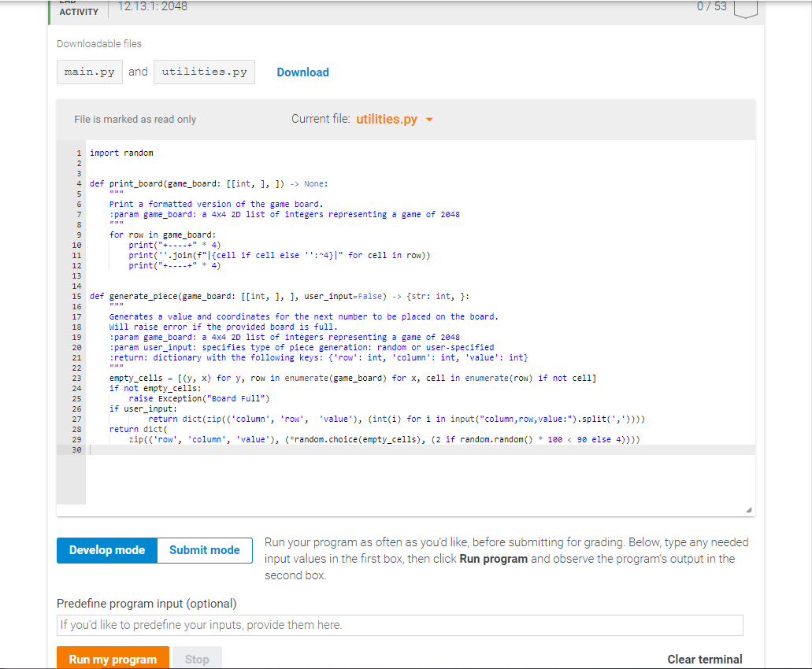Viewport: 812px width, 669px height.
Task: Clear terminal output
Action: (704, 660)
